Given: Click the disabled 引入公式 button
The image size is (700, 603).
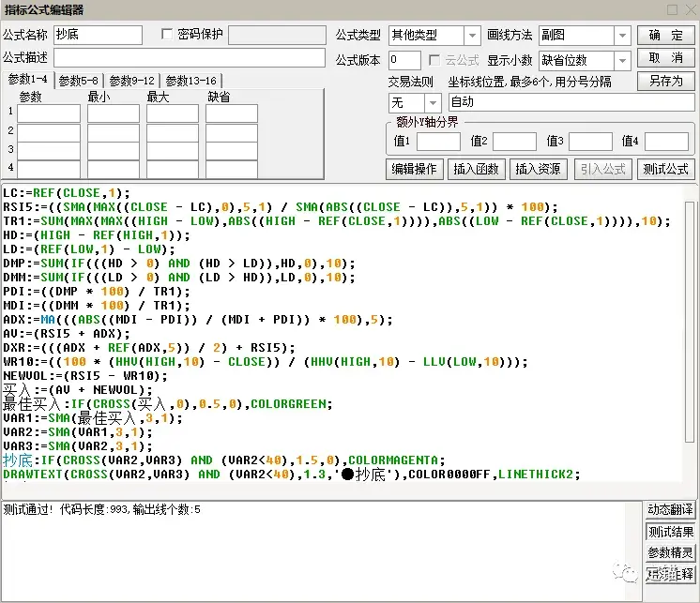Looking at the screenshot, I should tap(602, 169).
